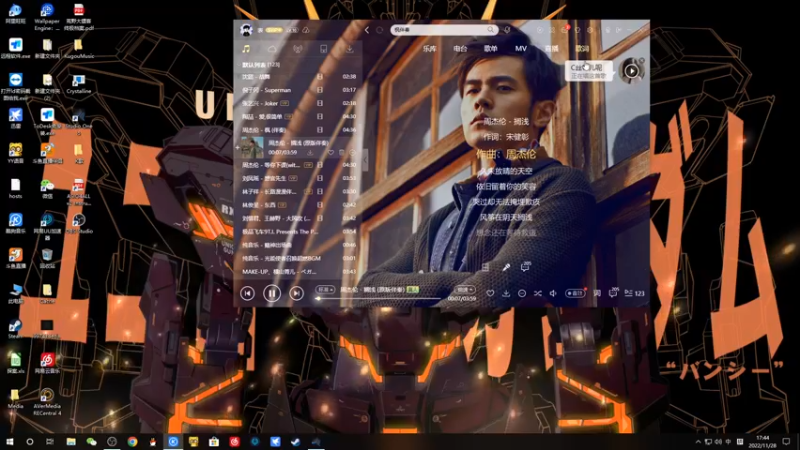800x450 pixels.
Task: Toggle the sound effect pill button
Action: pos(575,293)
